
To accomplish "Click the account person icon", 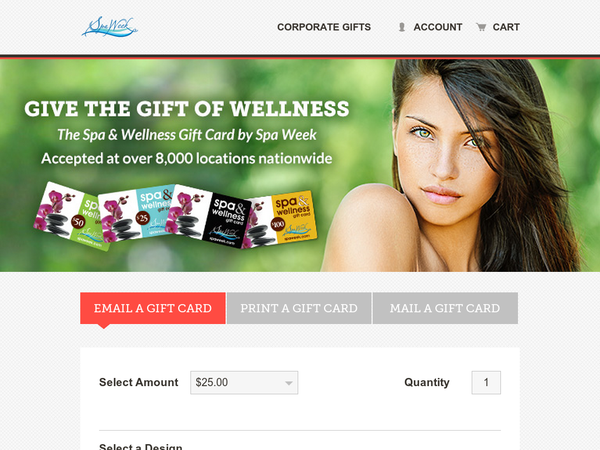I will coord(401,27).
